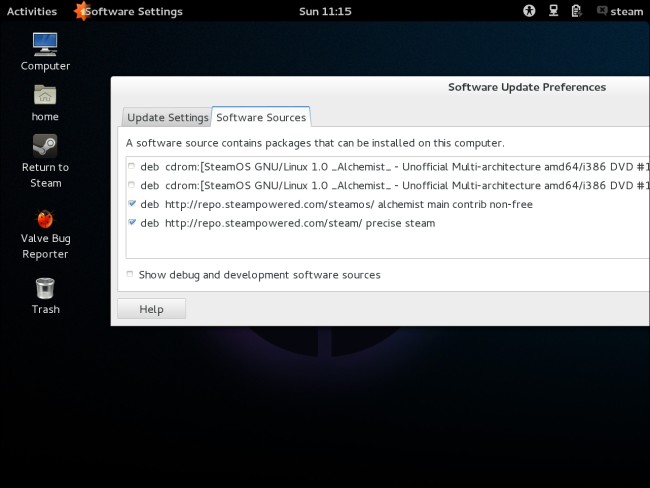Disable the steamos alchemist repo checkbox
Viewport: 650px width, 488px height.
132,204
